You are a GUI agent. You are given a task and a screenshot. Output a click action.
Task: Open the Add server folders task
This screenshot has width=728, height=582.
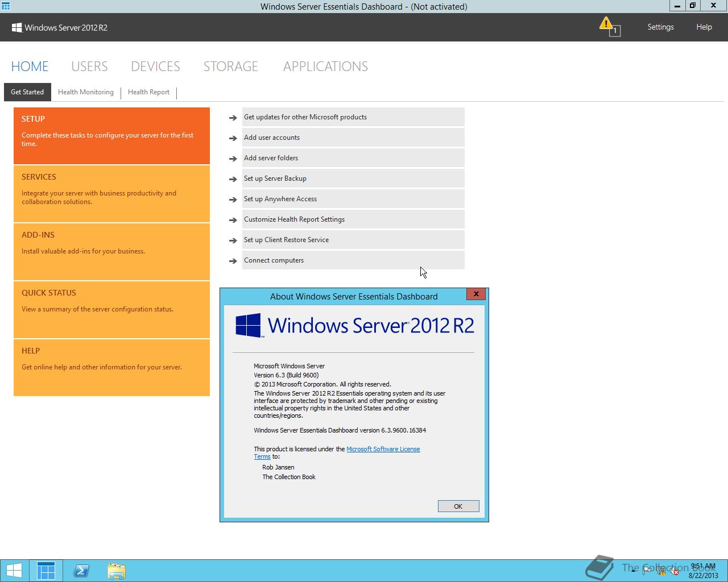353,157
